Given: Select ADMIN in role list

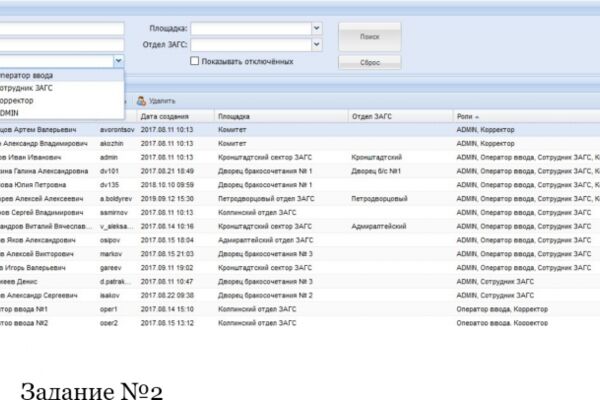Looking at the screenshot, I should (62, 113).
